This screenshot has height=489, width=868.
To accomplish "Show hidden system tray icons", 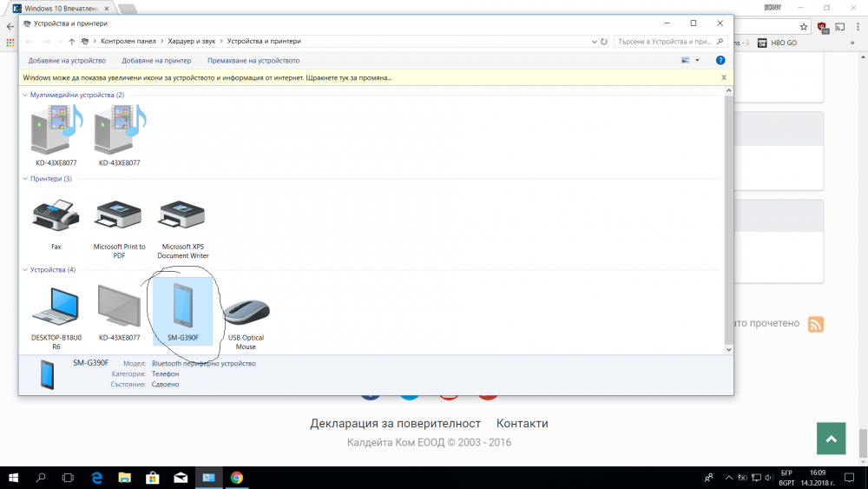I will pyautogui.click(x=728, y=478).
